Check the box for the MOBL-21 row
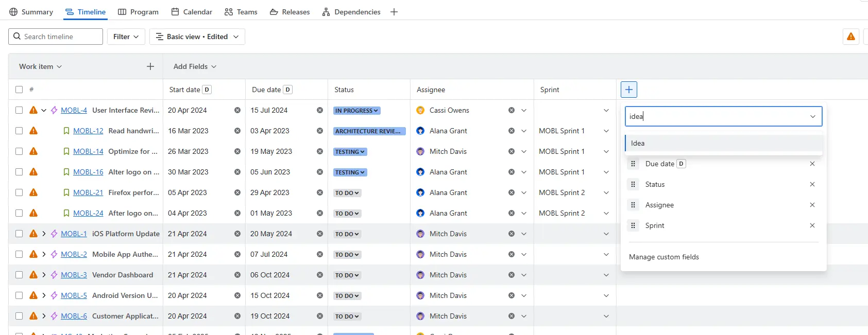This screenshot has width=868, height=335. (x=19, y=192)
